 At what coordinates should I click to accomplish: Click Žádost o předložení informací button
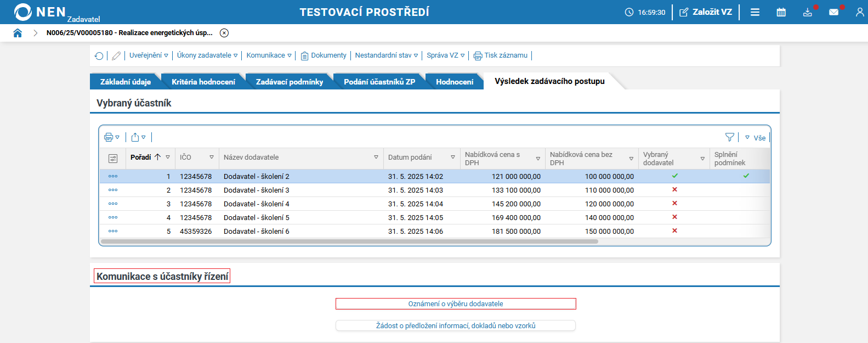pyautogui.click(x=456, y=326)
